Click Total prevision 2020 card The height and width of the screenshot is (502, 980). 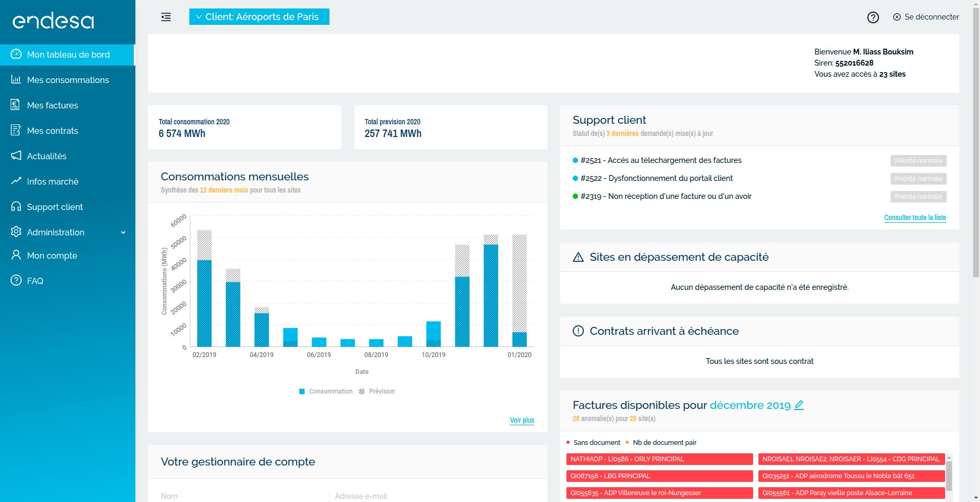point(451,127)
